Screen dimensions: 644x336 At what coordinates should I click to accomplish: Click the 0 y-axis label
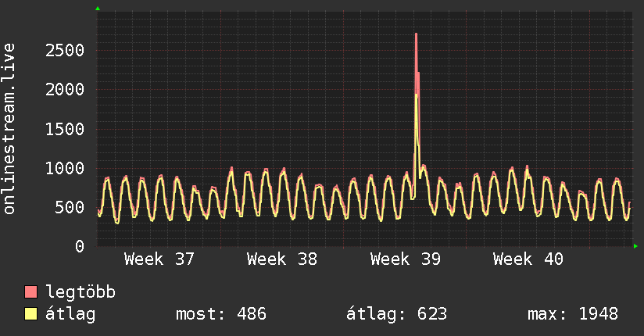(80, 246)
